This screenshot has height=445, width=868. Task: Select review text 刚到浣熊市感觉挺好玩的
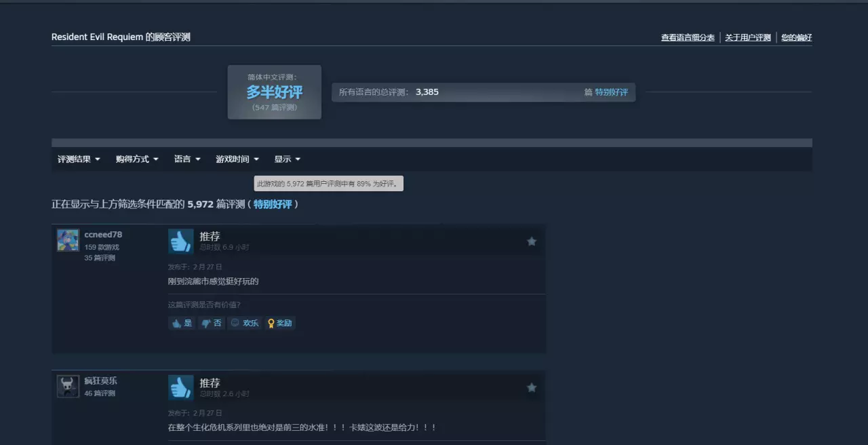pos(214,281)
